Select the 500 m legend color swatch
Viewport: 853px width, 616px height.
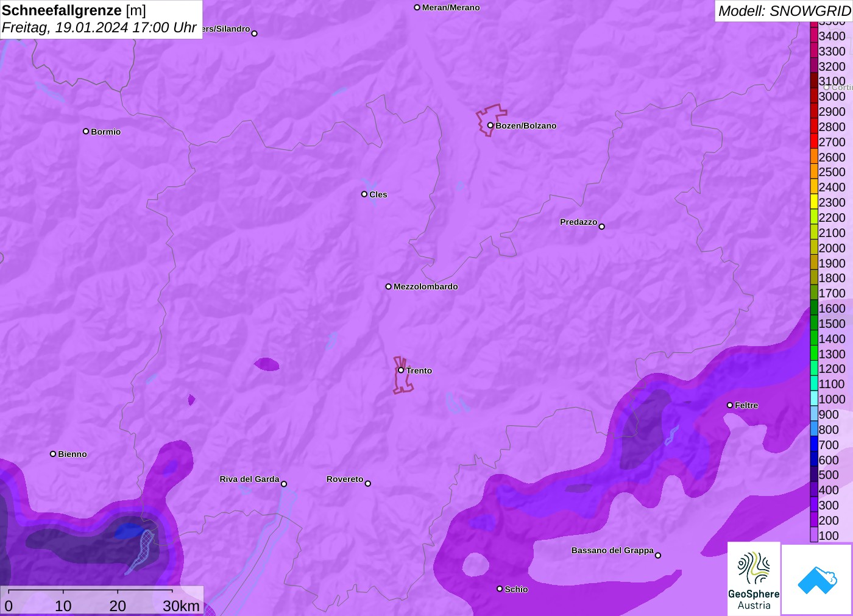click(x=814, y=474)
